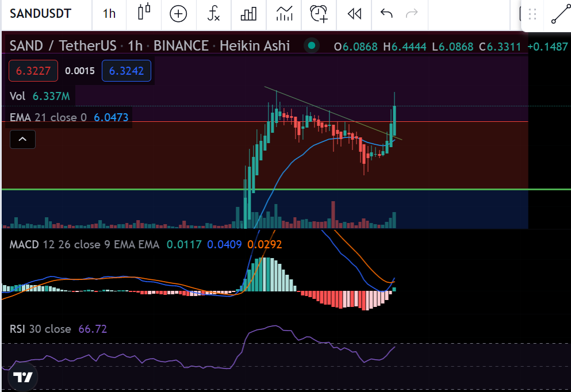This screenshot has height=392, width=571.
Task: Click the spread value 0.0015
Action: (80, 71)
